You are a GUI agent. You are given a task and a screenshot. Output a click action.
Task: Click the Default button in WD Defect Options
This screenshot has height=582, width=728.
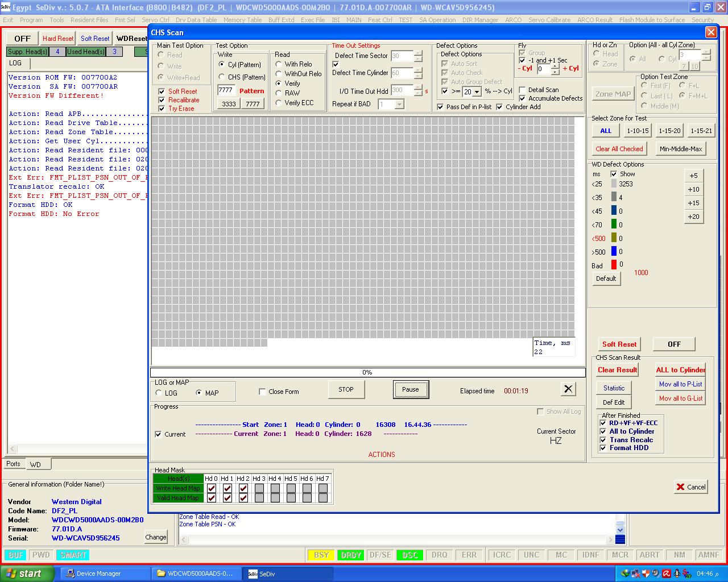[x=606, y=278]
